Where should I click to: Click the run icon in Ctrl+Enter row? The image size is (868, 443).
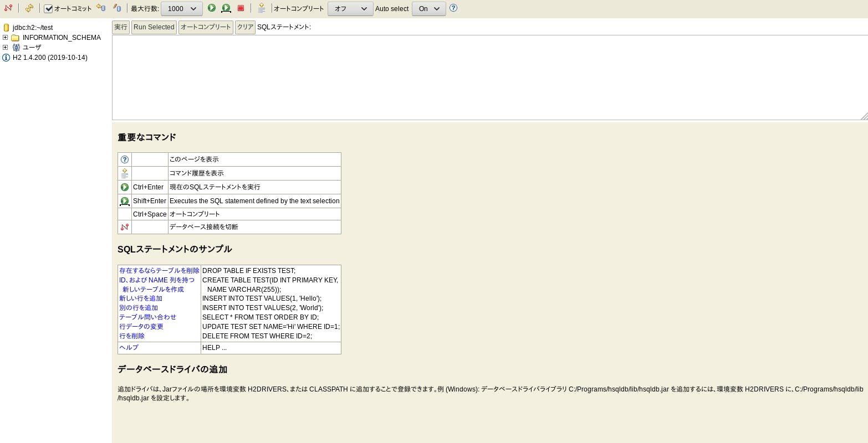pyautogui.click(x=125, y=187)
